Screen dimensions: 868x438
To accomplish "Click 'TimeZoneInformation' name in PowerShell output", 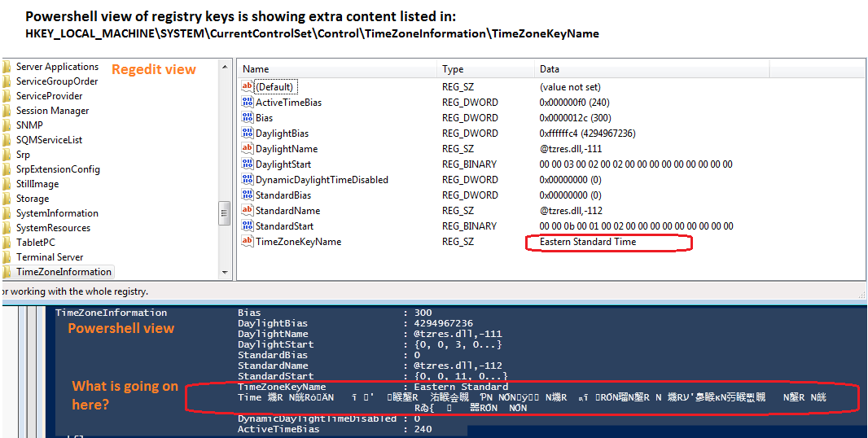I will [x=112, y=313].
